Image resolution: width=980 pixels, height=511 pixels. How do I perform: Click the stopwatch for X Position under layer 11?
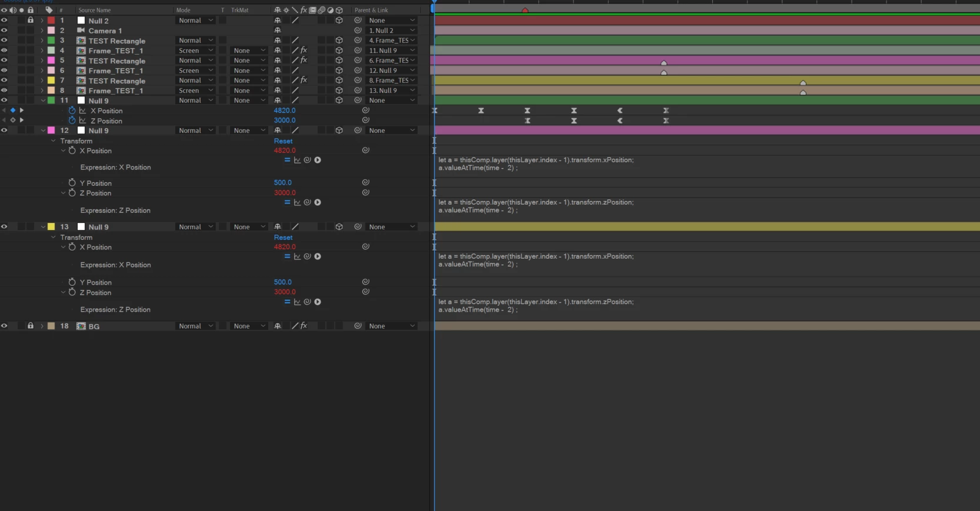(72, 111)
